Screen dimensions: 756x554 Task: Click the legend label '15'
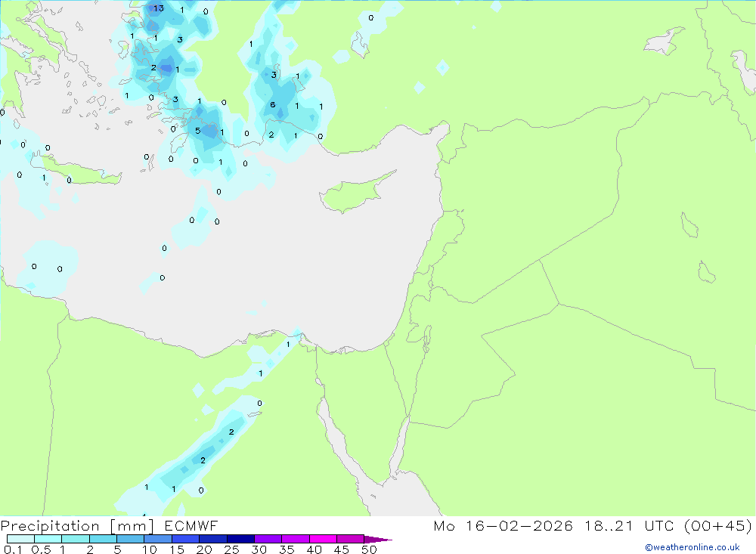176,549
